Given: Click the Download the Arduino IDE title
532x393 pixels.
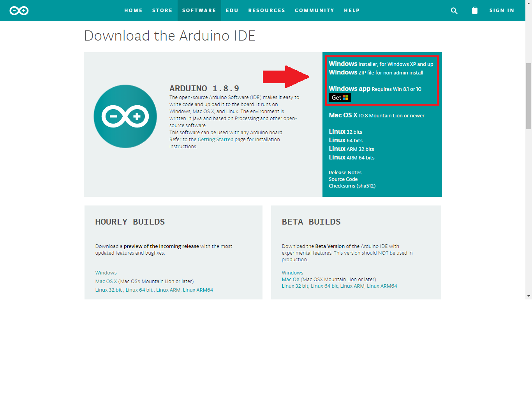Looking at the screenshot, I should click(170, 36).
